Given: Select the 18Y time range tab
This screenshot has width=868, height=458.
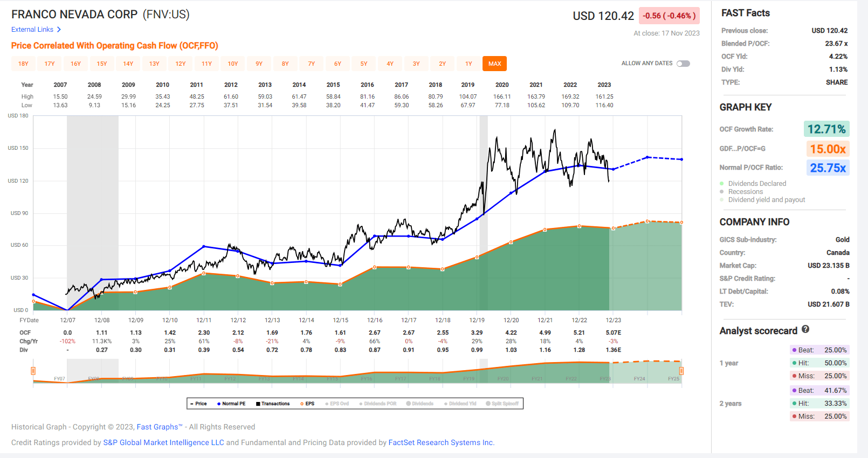Looking at the screenshot, I should pyautogui.click(x=23, y=64).
